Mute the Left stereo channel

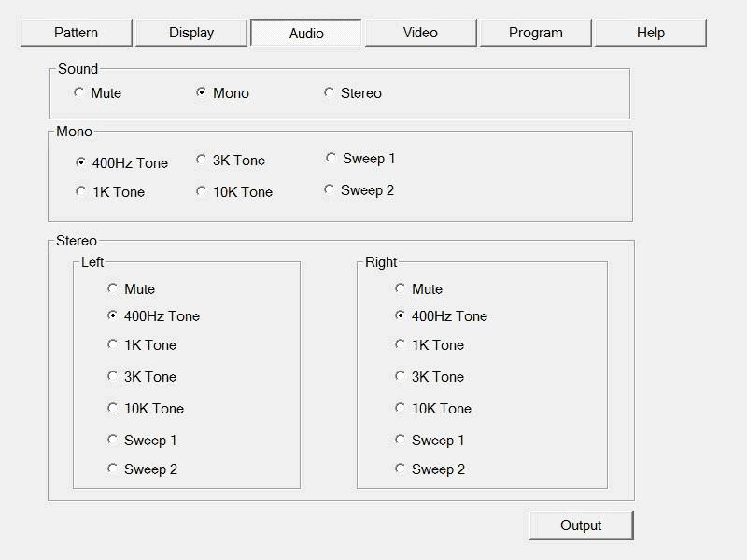(113, 289)
